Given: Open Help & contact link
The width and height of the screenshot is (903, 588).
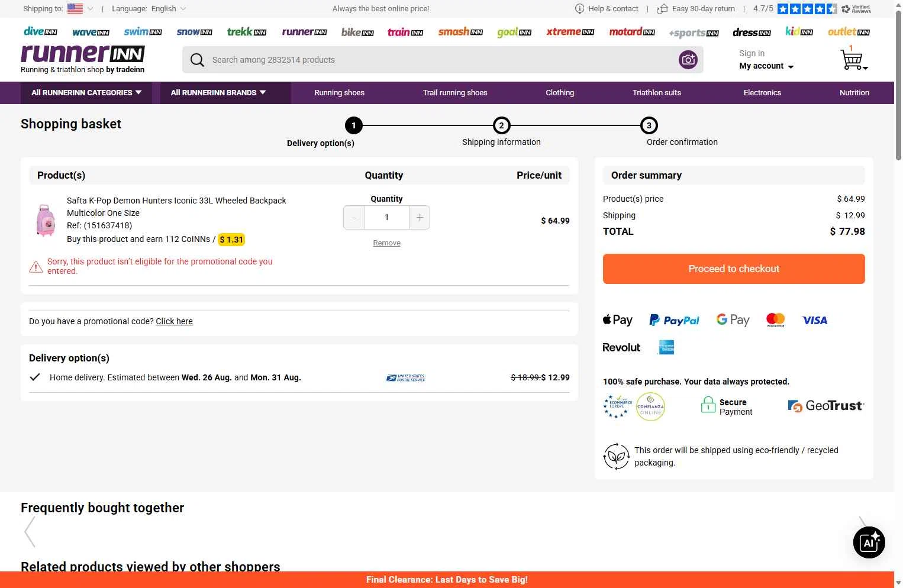Looking at the screenshot, I should point(613,9).
